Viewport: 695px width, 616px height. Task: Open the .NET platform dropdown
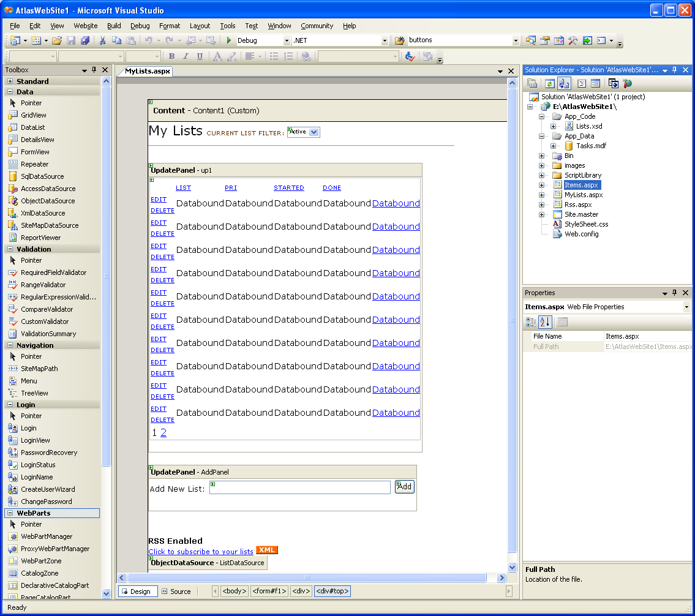coord(385,41)
